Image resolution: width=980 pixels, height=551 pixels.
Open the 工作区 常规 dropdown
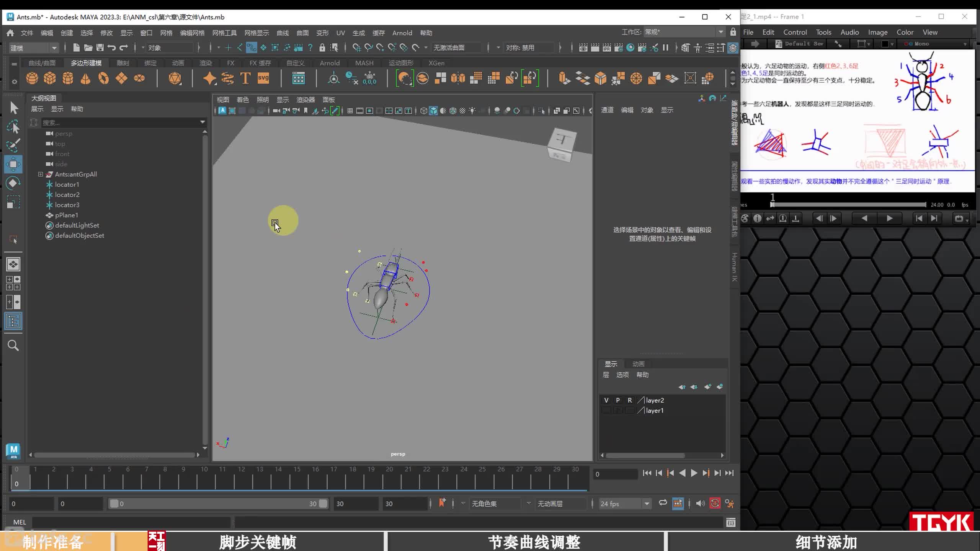pyautogui.click(x=684, y=32)
